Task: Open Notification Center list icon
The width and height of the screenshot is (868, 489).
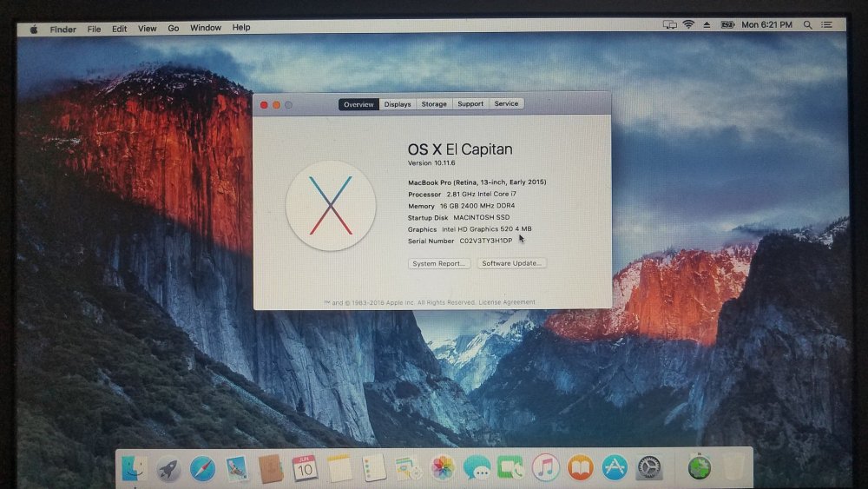Action: 826,25
